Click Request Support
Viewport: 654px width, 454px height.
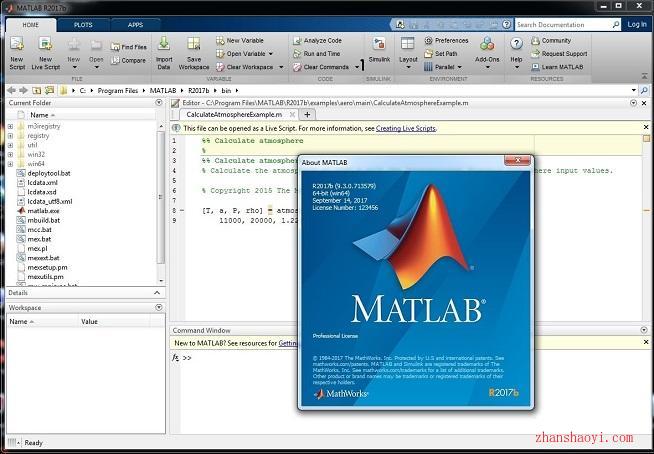click(559, 53)
